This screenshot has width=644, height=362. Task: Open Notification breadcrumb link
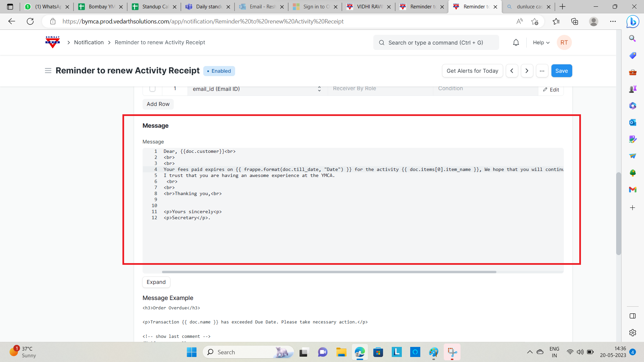[89, 42]
